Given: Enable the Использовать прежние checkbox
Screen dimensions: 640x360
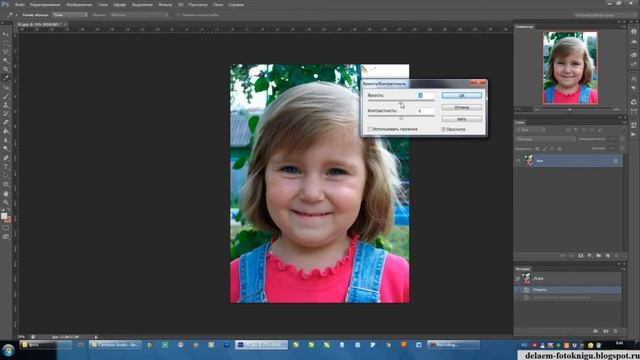Looking at the screenshot, I should pos(370,129).
